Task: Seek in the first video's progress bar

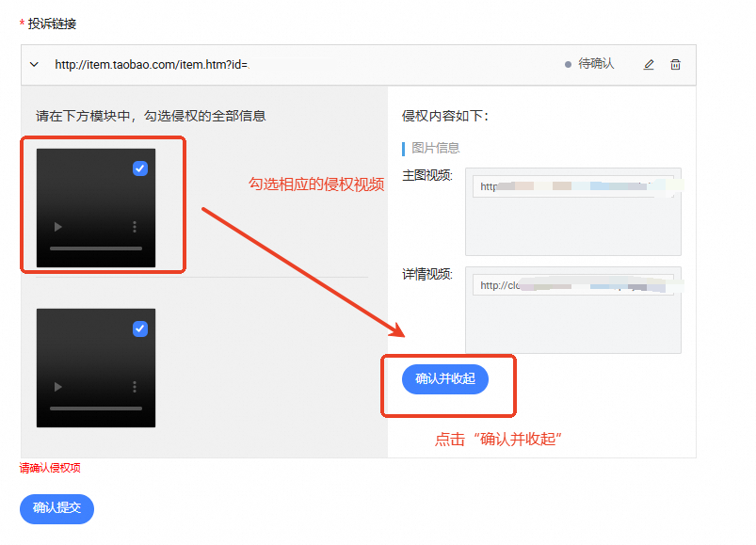Action: point(96,248)
